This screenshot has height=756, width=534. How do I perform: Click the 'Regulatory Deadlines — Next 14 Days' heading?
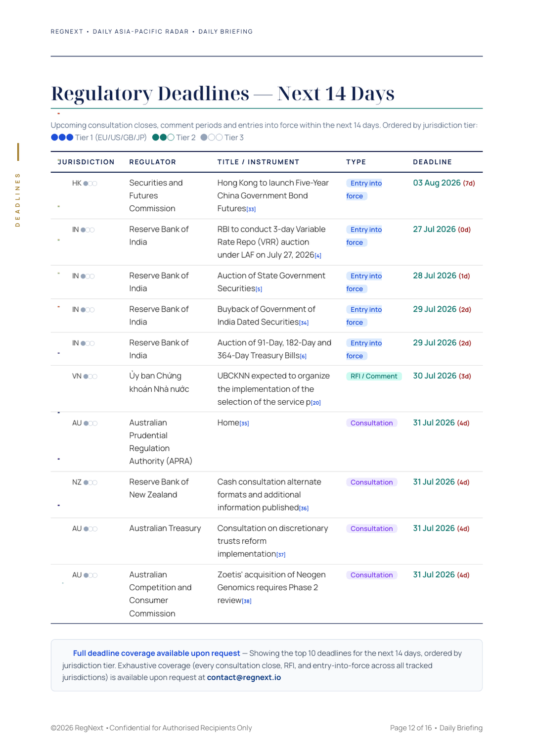coord(223,94)
